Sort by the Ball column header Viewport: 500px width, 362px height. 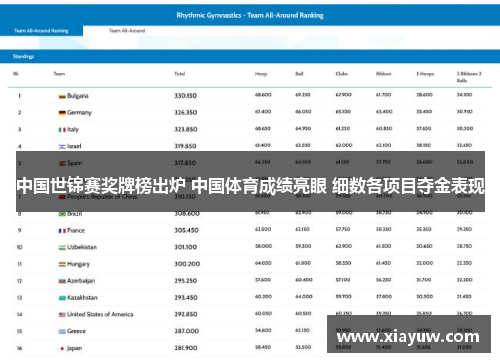tap(299, 74)
